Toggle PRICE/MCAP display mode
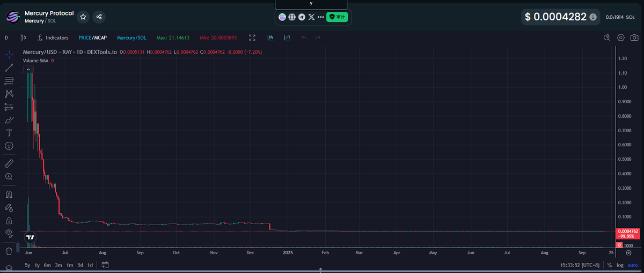Screen dimensions: 644x273 (x=92, y=38)
